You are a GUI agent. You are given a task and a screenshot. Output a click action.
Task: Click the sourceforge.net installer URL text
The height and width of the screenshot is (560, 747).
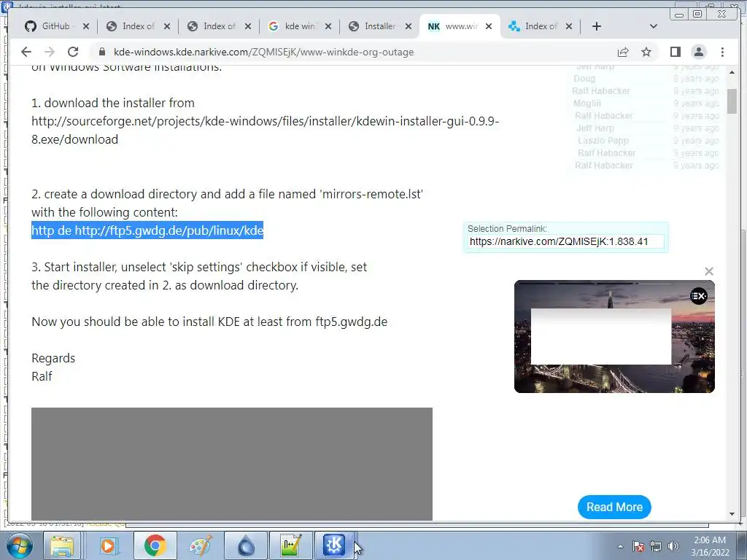tap(265, 130)
